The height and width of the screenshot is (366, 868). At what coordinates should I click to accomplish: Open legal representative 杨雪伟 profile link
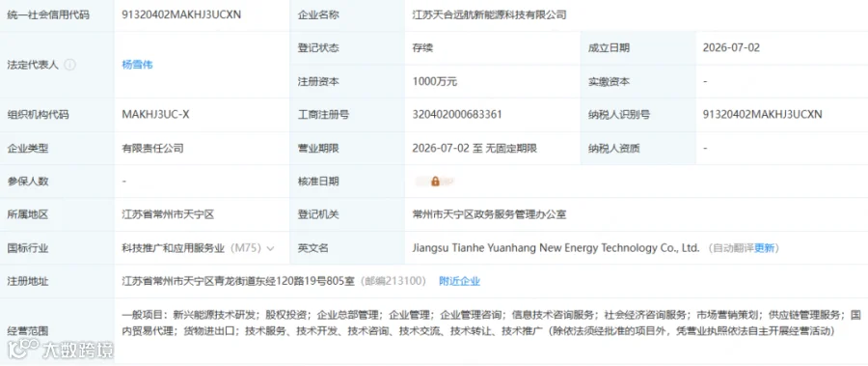pyautogui.click(x=137, y=65)
